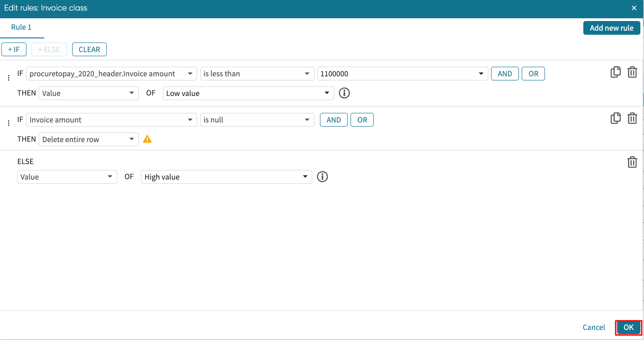644x340 pixels.
Task: Expand the 'Delete entire row' action dropdown
Action: (x=89, y=139)
